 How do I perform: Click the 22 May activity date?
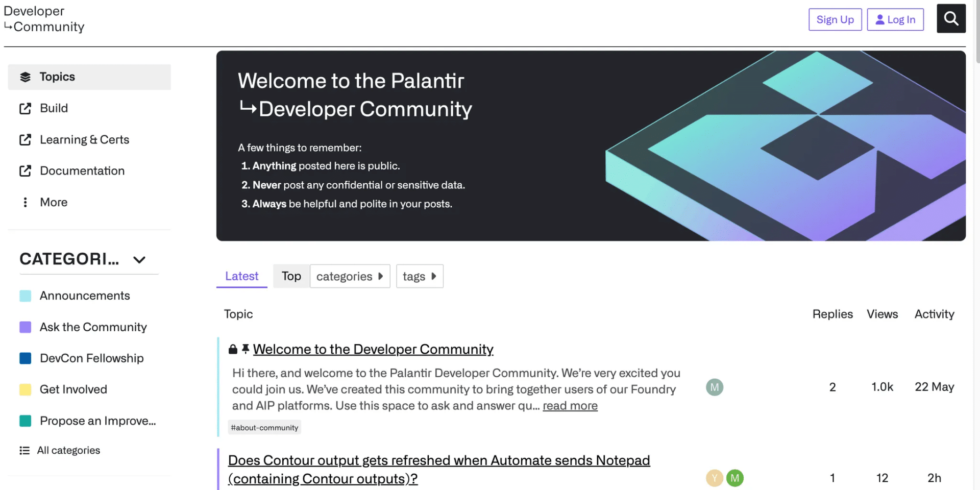click(934, 387)
